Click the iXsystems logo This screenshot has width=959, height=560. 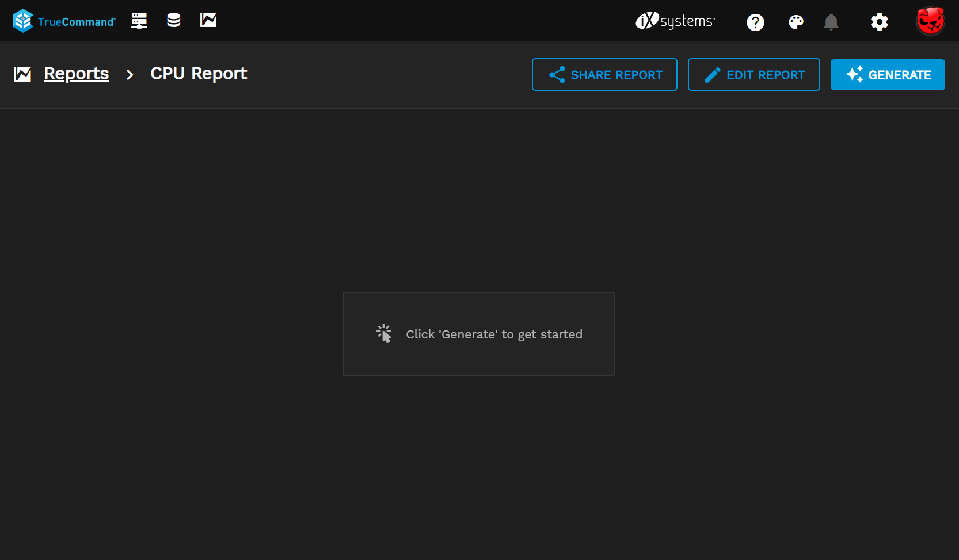tap(675, 21)
